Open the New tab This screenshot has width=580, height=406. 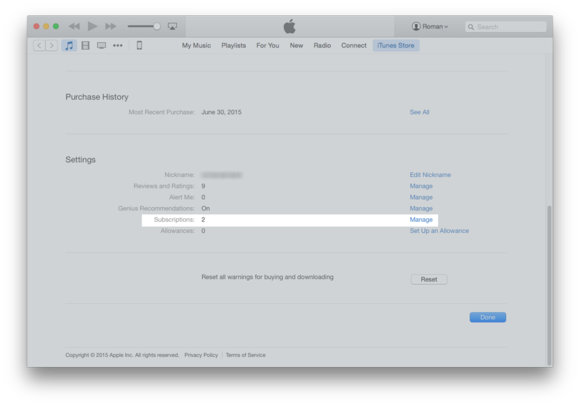click(x=296, y=45)
